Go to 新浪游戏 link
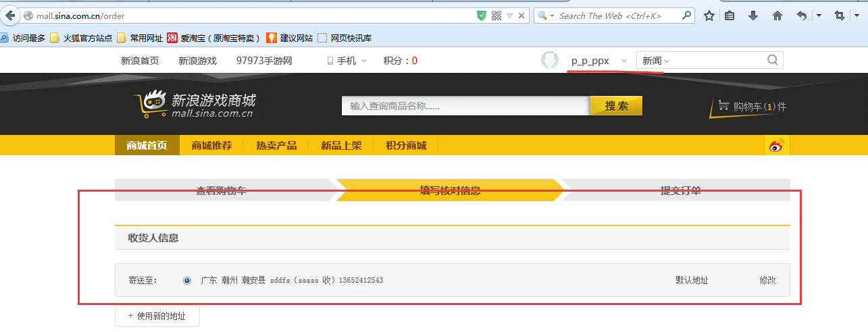Screen dimensions: 868x332 pos(197,61)
